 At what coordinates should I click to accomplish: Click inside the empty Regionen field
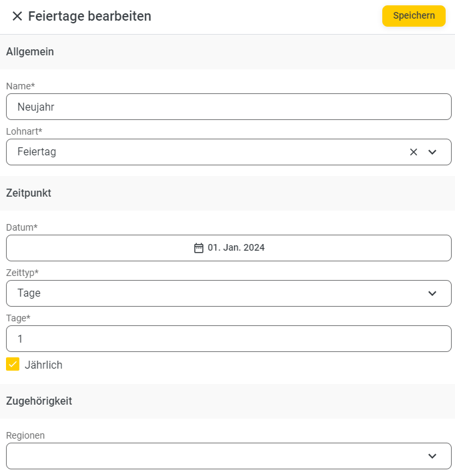pyautogui.click(x=229, y=456)
